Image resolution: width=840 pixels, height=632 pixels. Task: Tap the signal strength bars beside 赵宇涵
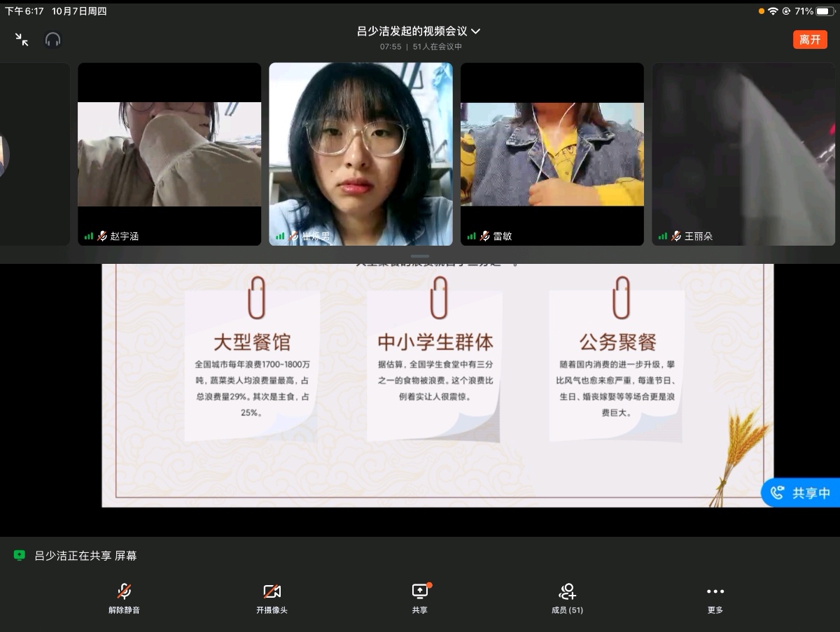89,237
